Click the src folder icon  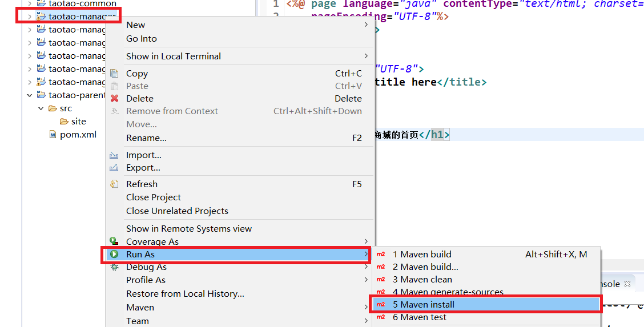[53, 108]
